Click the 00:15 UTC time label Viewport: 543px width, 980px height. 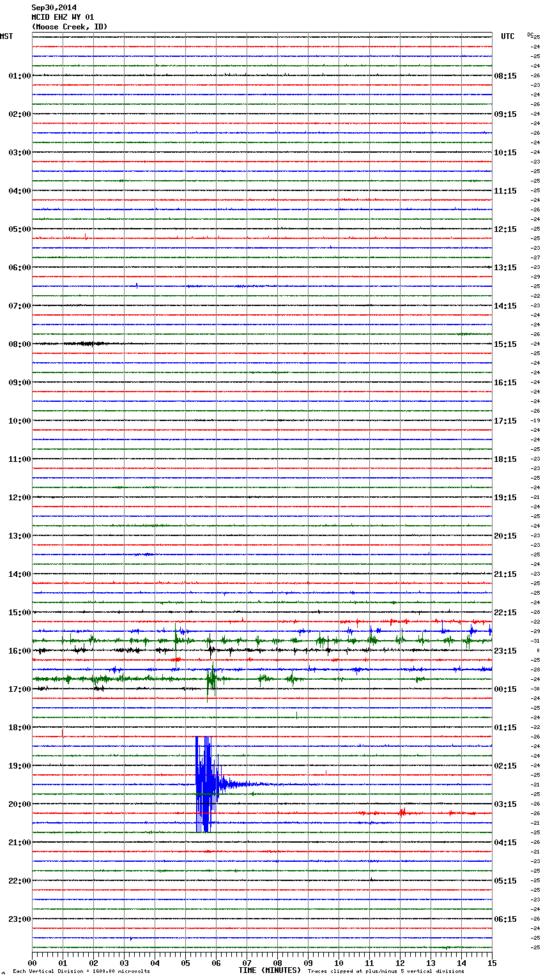point(505,689)
